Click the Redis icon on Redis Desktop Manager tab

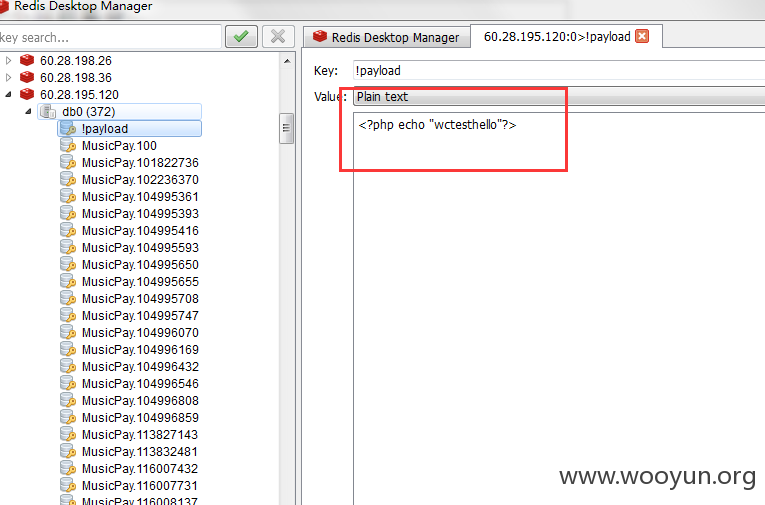[x=320, y=36]
